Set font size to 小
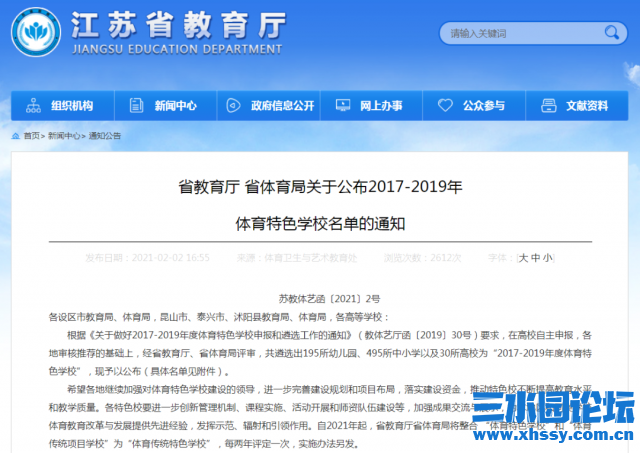The height and width of the screenshot is (453, 640). coord(547,258)
